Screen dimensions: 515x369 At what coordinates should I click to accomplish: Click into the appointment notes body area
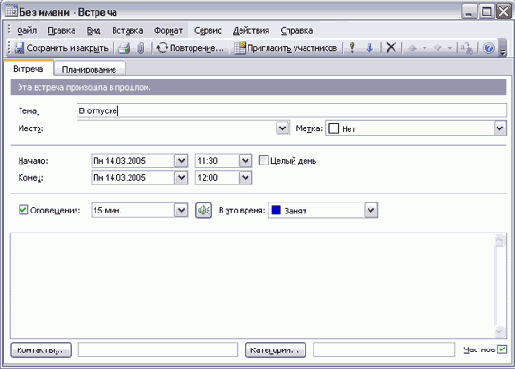(x=252, y=286)
